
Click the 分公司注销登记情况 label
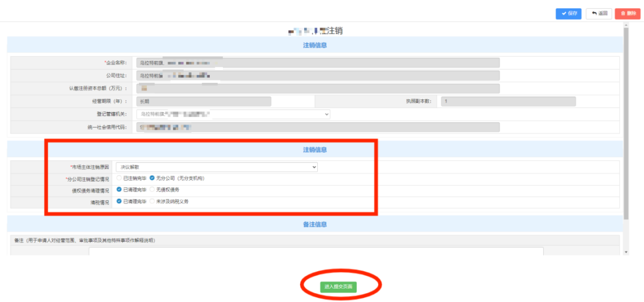pos(88,179)
